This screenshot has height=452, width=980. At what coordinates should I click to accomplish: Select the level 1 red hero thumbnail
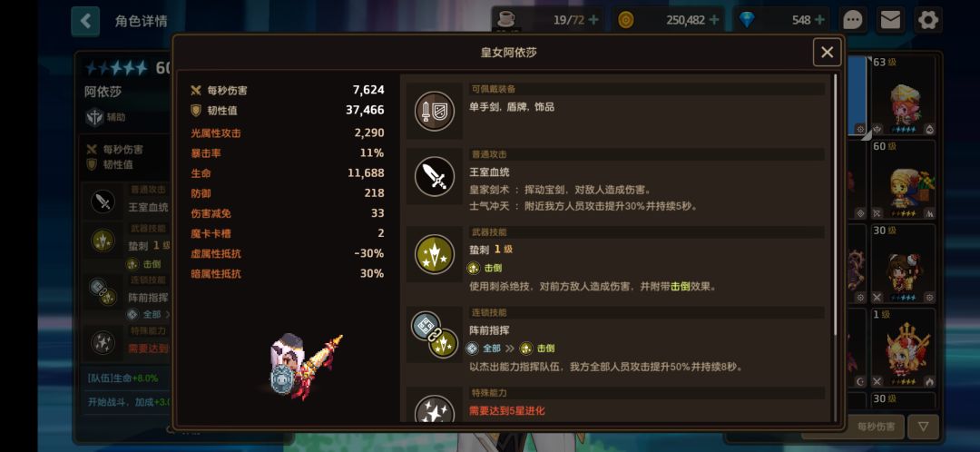point(903,349)
